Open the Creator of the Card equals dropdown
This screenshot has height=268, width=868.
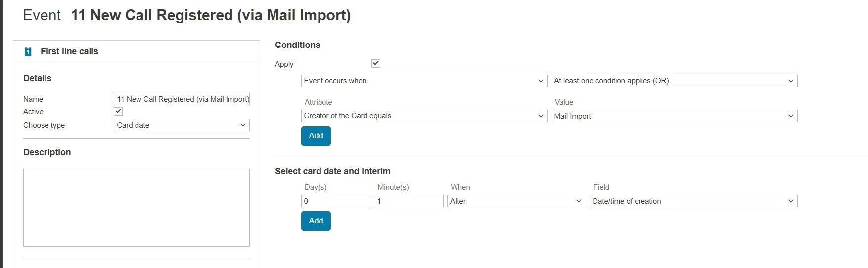click(424, 116)
